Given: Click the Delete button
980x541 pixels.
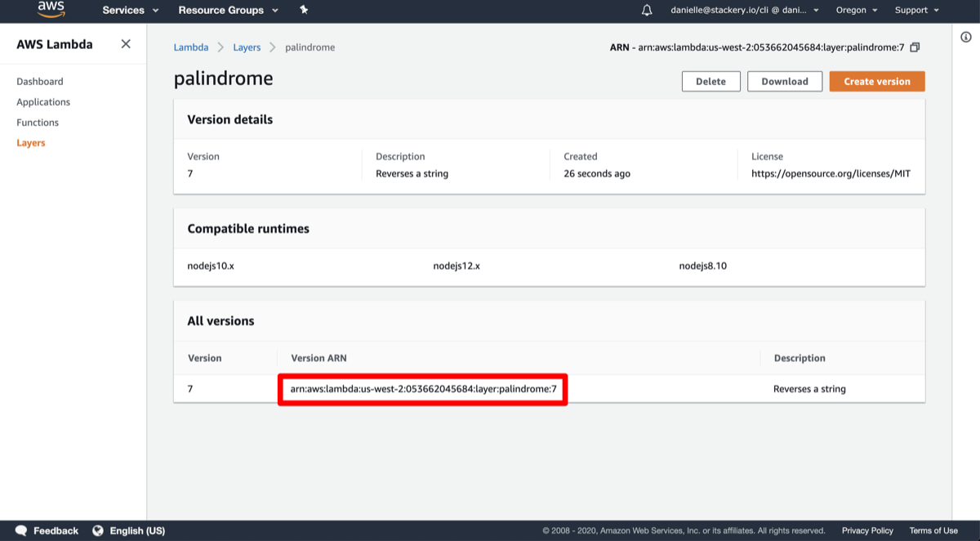Looking at the screenshot, I should click(x=710, y=82).
